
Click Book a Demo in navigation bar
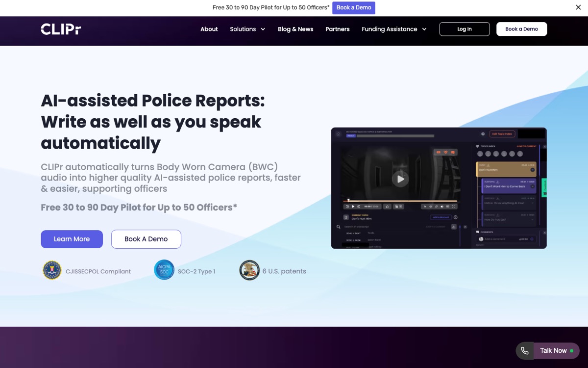[x=522, y=29]
